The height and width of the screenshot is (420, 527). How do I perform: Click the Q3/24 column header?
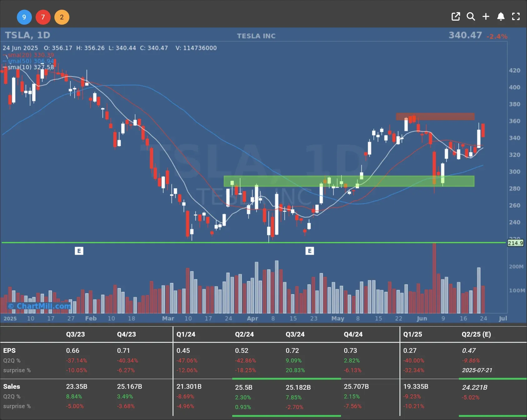pyautogui.click(x=295, y=334)
